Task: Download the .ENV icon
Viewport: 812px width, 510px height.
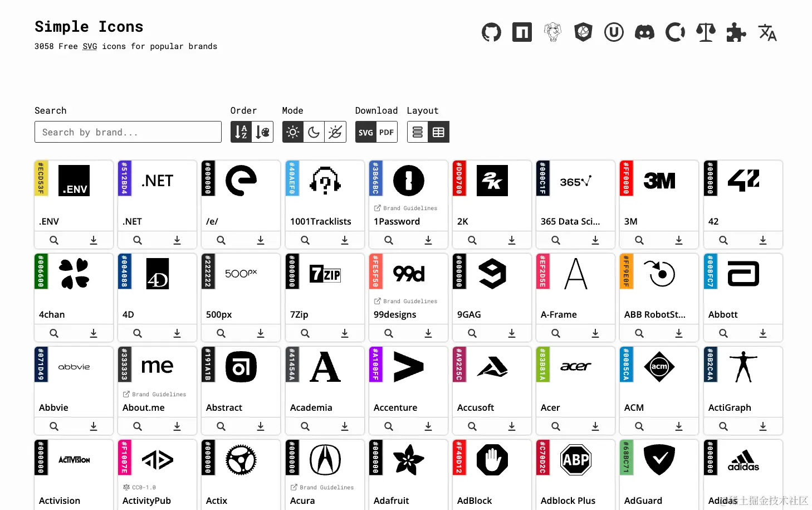Action: [94, 240]
